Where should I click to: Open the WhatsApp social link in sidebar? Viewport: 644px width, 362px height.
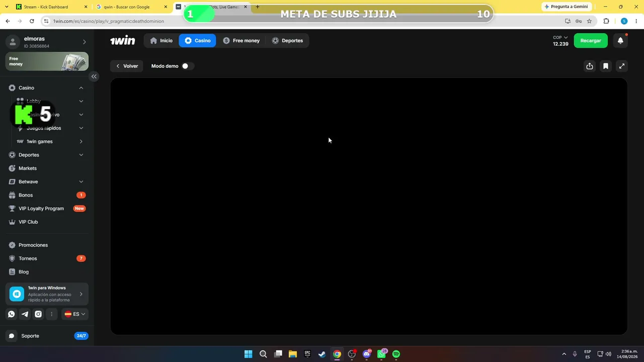click(12, 314)
